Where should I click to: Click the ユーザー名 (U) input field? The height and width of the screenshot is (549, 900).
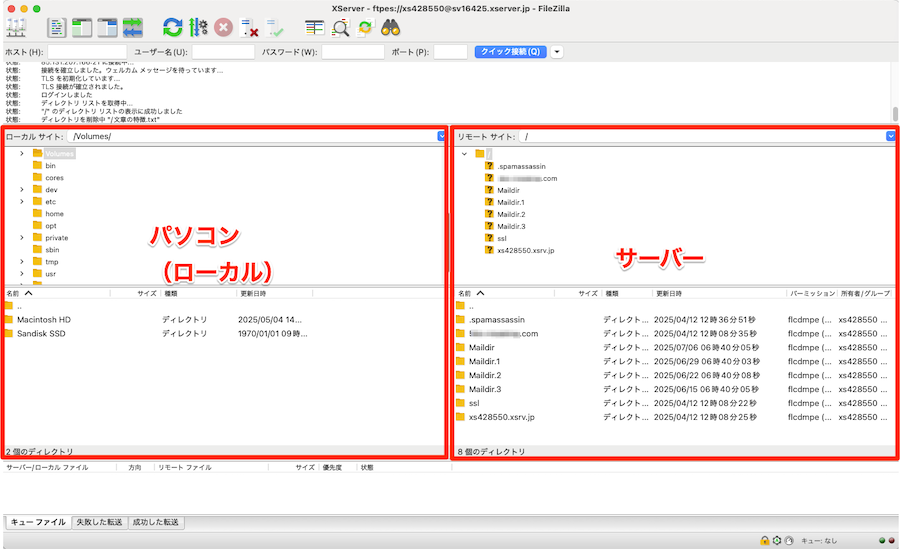click(x=223, y=52)
